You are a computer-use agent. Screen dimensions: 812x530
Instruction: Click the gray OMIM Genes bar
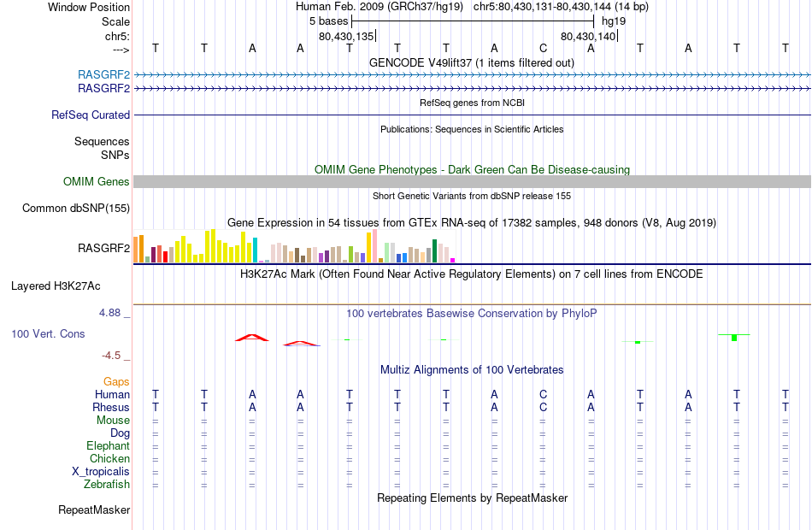tap(472, 181)
